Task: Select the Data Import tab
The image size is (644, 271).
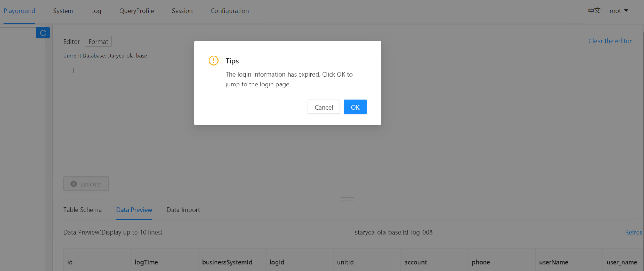Action: click(183, 210)
